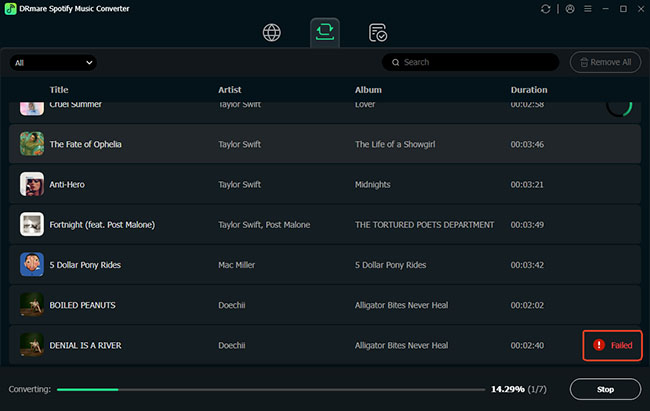Click Doechii artist in BOILED PEANUTS row
This screenshot has width=650, height=411.
231,305
